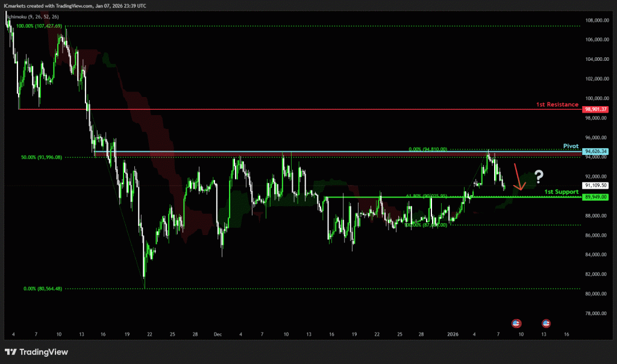Click the Dec label on time axis

pos(218,333)
